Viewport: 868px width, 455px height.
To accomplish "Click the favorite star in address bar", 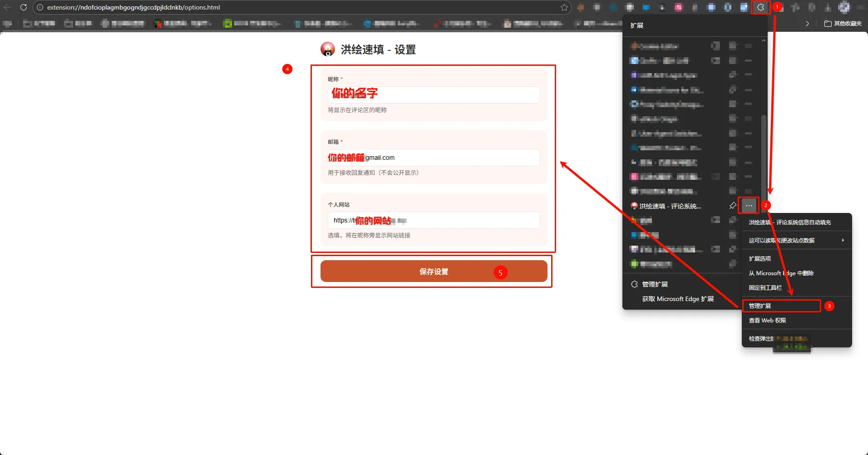I will pos(564,7).
